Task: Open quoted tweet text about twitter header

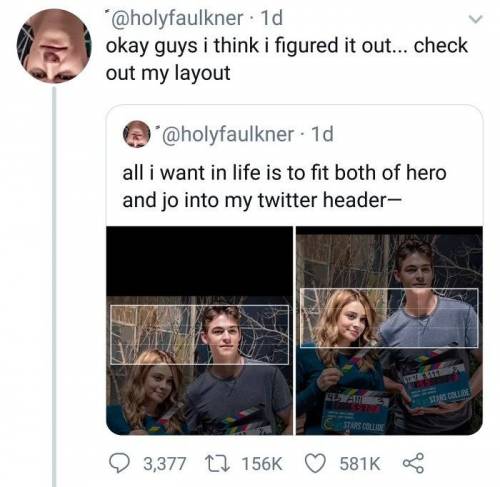Action: 284,187
